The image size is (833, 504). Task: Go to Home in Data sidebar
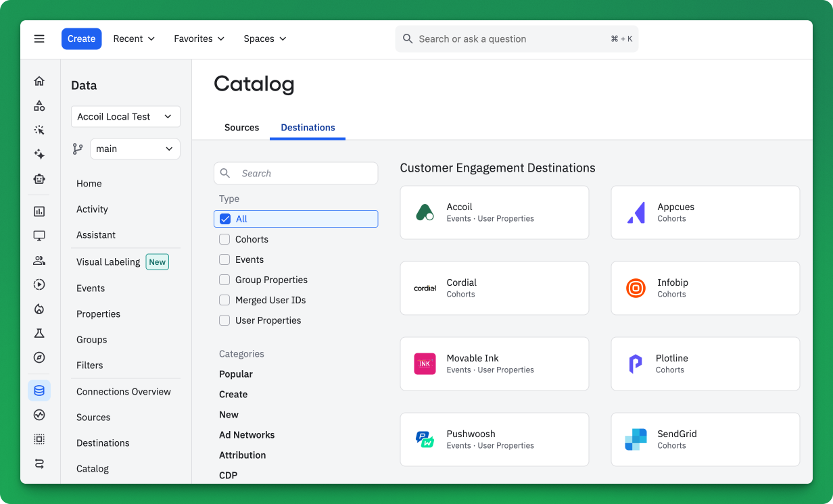pyautogui.click(x=89, y=183)
